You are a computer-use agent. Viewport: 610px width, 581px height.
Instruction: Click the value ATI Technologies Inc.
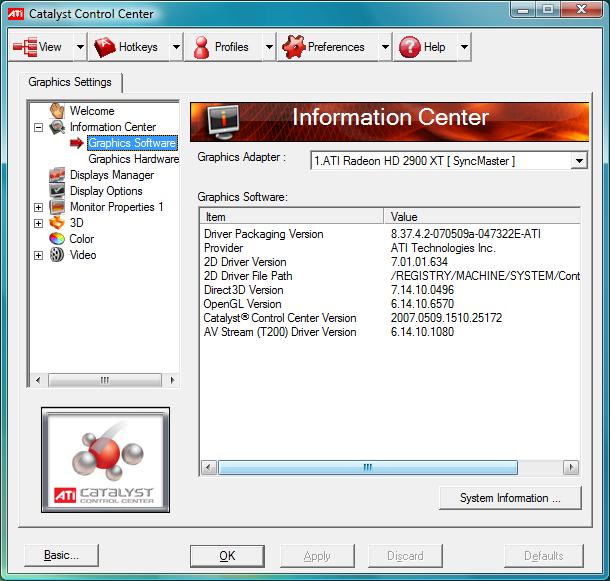pyautogui.click(x=443, y=248)
